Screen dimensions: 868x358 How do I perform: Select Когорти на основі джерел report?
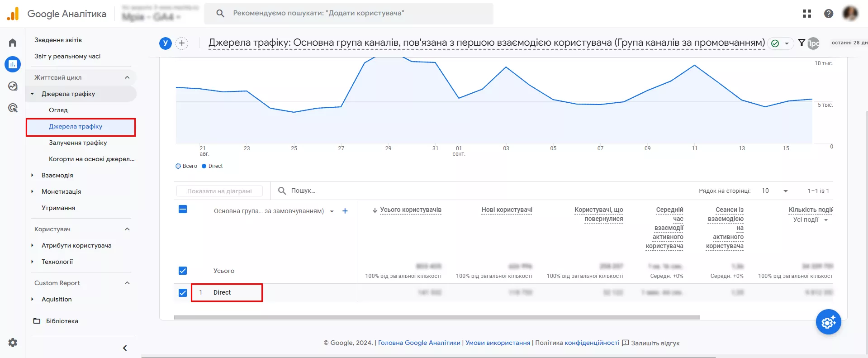point(92,159)
